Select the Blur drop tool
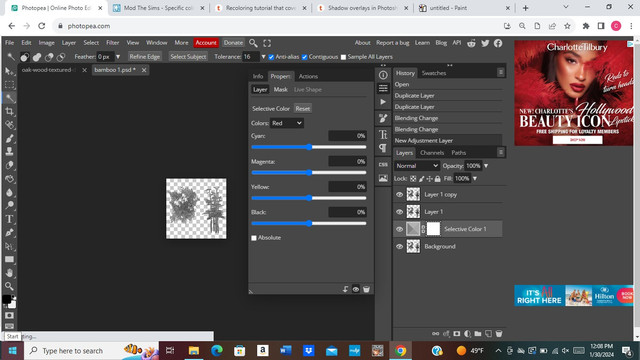This screenshot has height=360, width=640. (x=9, y=192)
